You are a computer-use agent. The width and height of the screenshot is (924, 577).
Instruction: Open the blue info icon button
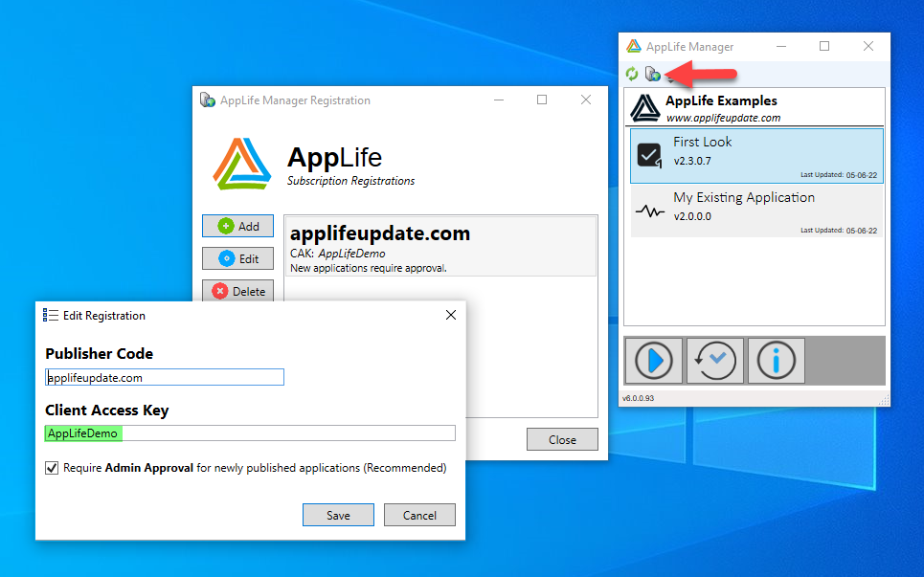coord(777,361)
